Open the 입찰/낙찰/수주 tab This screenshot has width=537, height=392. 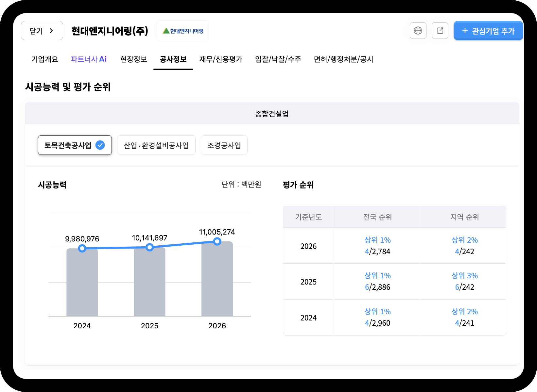click(278, 59)
